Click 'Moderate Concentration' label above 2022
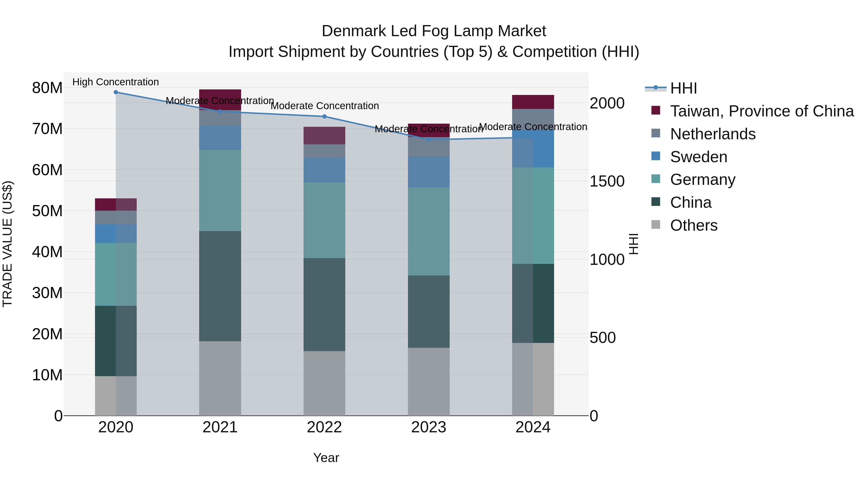 click(325, 106)
